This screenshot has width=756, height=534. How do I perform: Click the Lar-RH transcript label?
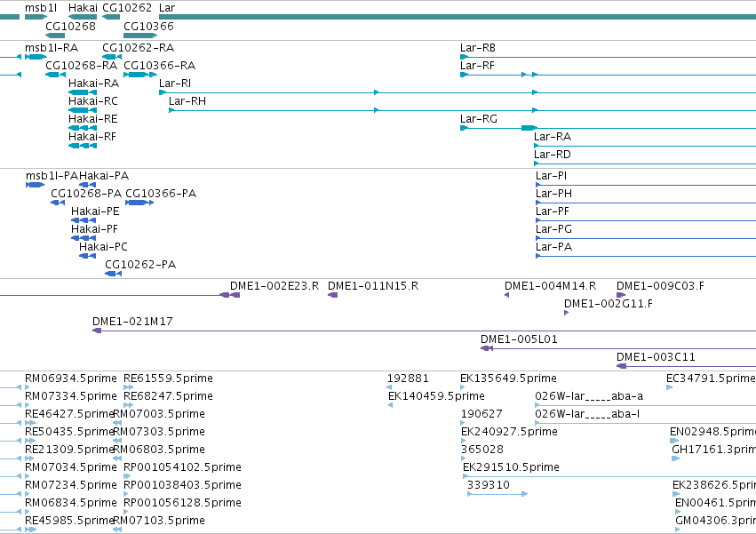pyautogui.click(x=187, y=101)
